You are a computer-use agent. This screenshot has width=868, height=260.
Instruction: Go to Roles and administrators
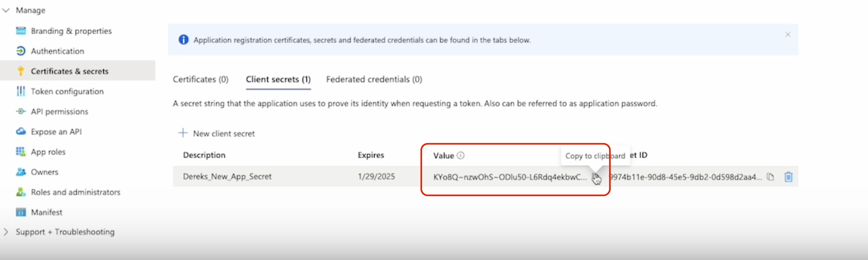tap(75, 192)
